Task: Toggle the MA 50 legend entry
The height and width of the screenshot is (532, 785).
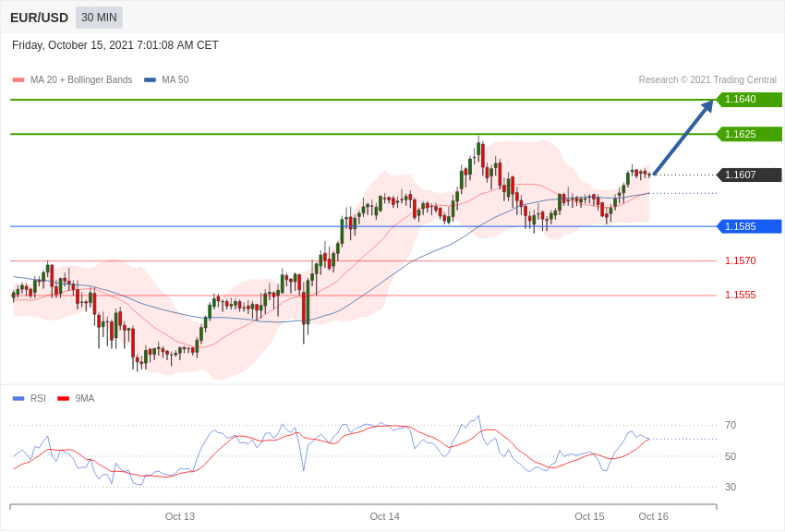Action: tap(166, 79)
